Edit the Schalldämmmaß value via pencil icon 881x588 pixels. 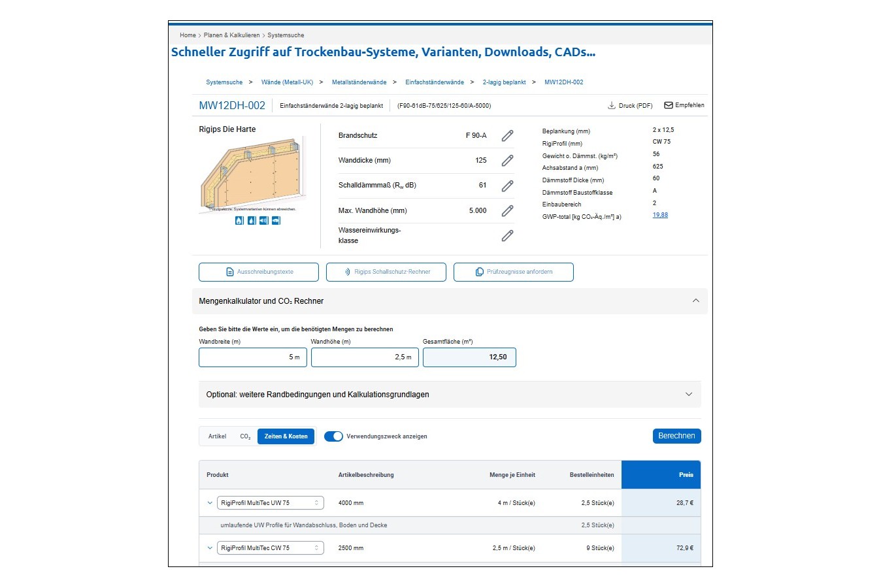click(507, 186)
